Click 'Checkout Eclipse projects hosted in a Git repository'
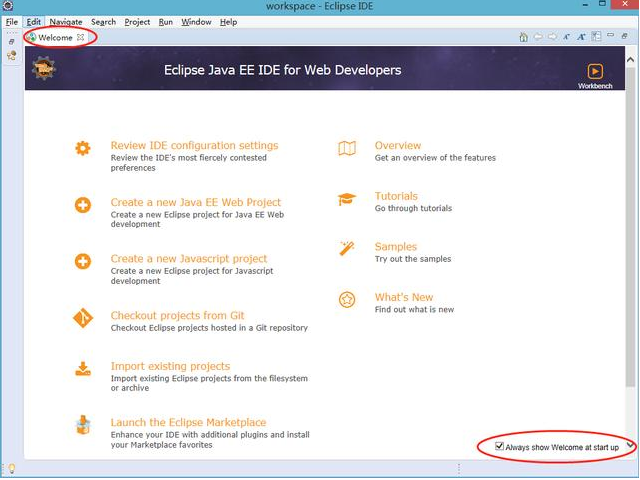The width and height of the screenshot is (640, 480). coord(209,328)
